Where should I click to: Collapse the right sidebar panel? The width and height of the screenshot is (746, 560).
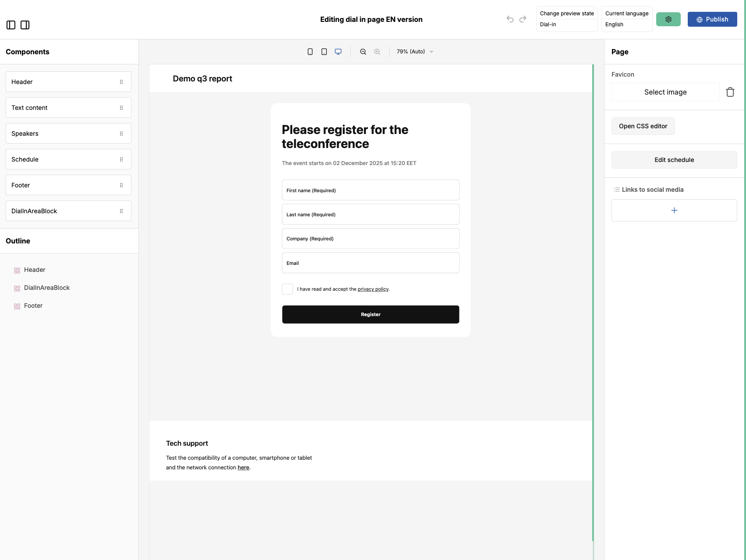[x=25, y=25]
